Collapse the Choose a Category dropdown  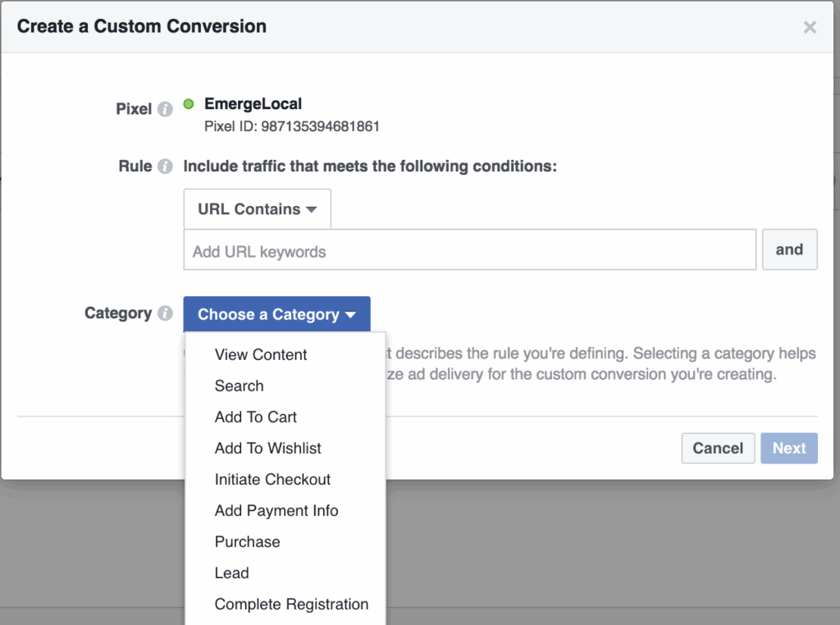pyautogui.click(x=276, y=314)
